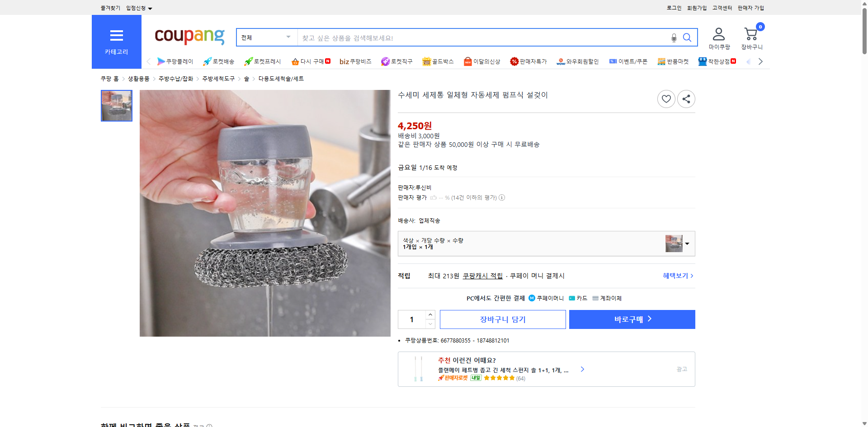Click the 바로구매 purchase button

pyautogui.click(x=632, y=319)
